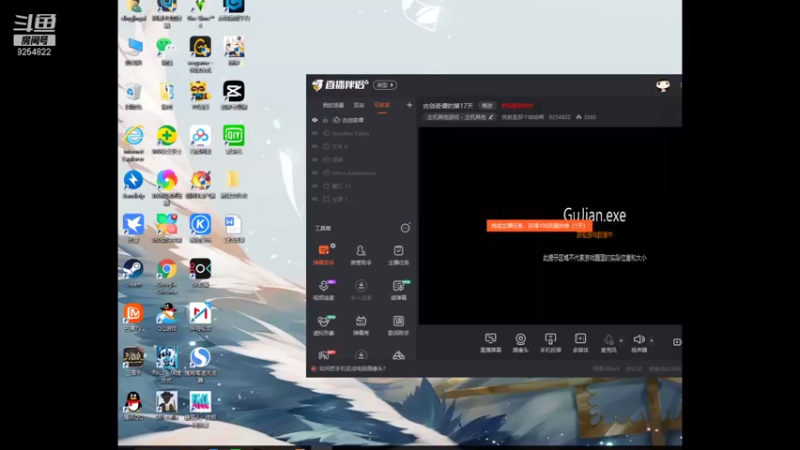Edit the 主机其他游戏 category selector
Screen dimensions: 800x450
(460, 117)
